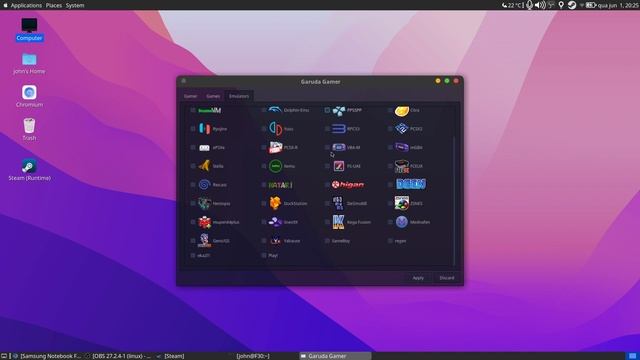
Task: Tick the Play! checkbox
Action: [264, 256]
